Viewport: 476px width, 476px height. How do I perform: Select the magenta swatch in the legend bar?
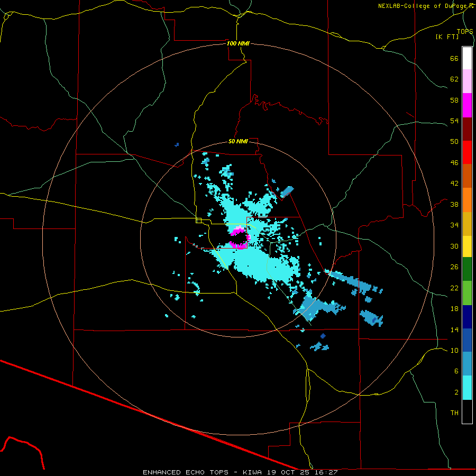pos(467,105)
